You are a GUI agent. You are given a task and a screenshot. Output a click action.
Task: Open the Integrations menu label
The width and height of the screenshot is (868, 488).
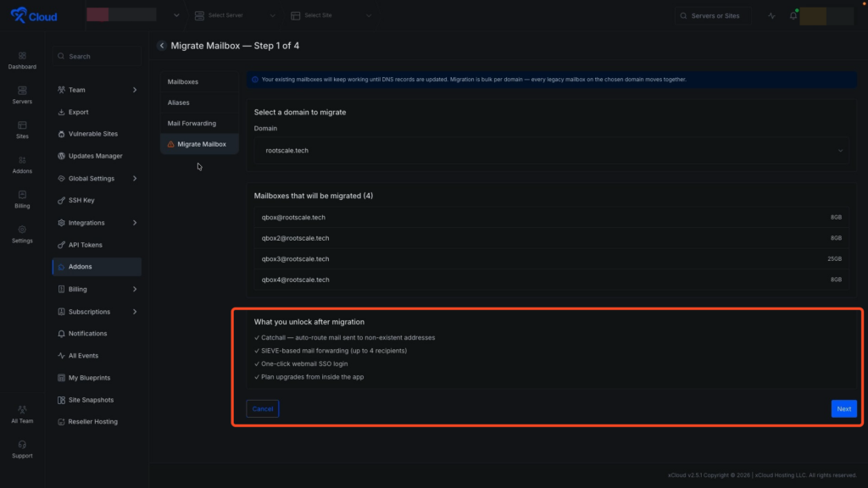click(86, 223)
